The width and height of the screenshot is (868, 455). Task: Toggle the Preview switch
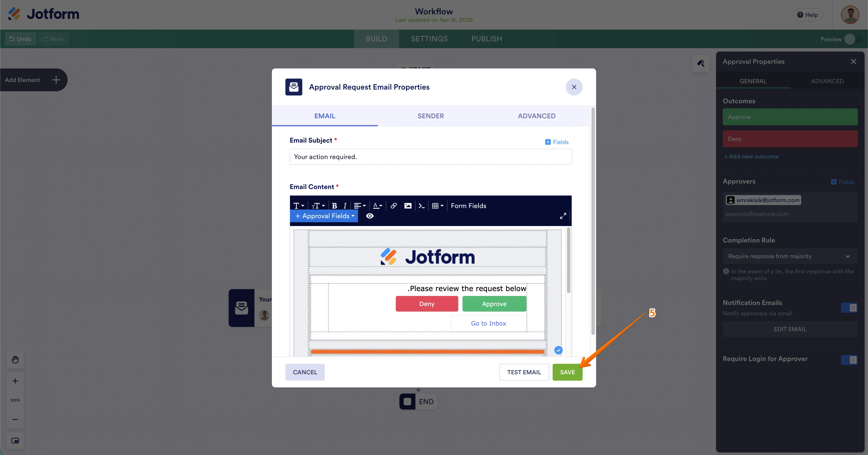(x=853, y=39)
